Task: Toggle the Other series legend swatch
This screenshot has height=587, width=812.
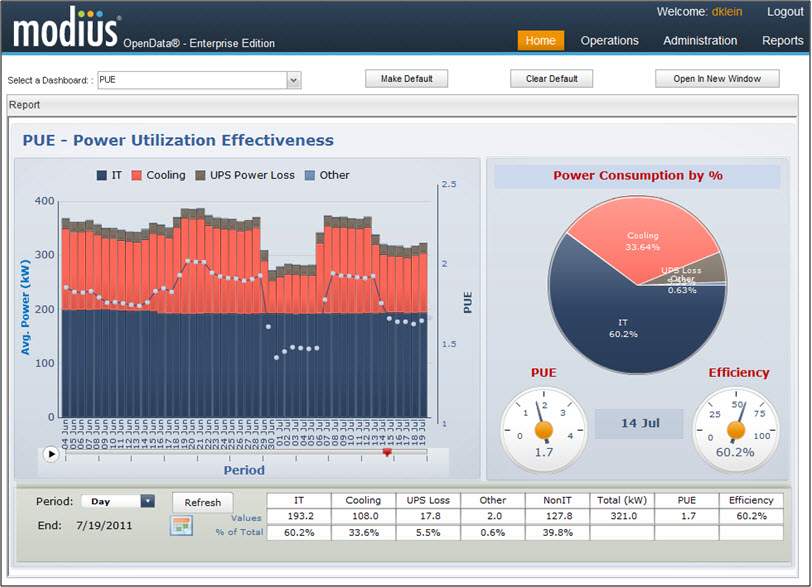Action: pyautogui.click(x=311, y=175)
